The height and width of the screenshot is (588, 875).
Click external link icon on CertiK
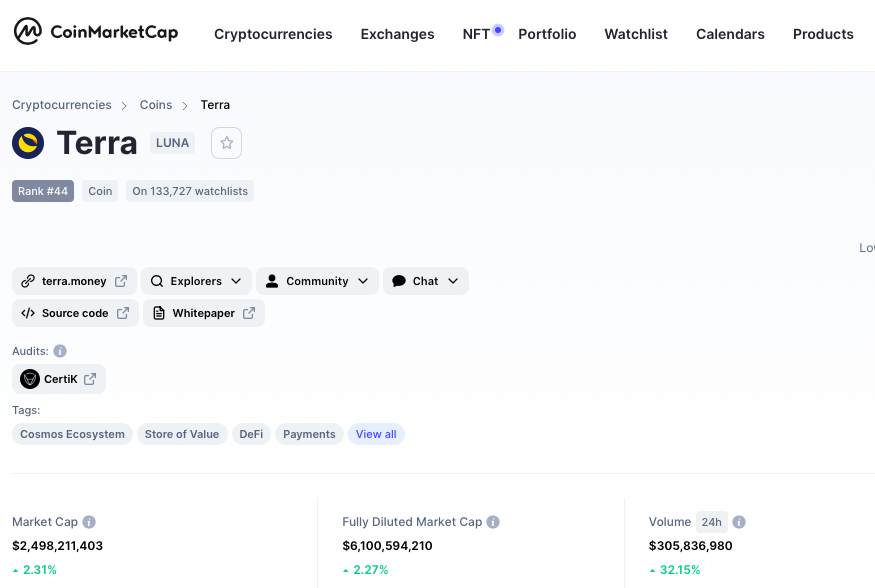point(90,379)
